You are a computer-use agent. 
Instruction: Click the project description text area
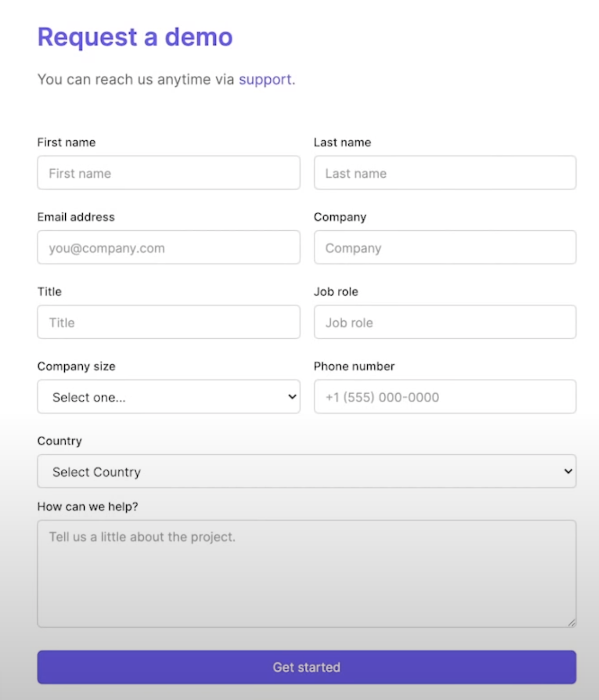pyautogui.click(x=307, y=570)
